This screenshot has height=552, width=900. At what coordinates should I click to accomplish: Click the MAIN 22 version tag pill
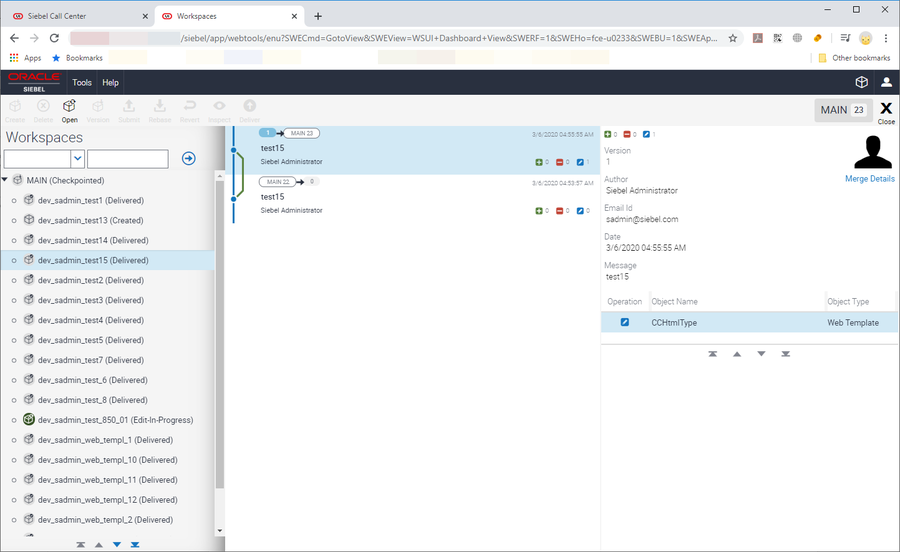pos(278,182)
